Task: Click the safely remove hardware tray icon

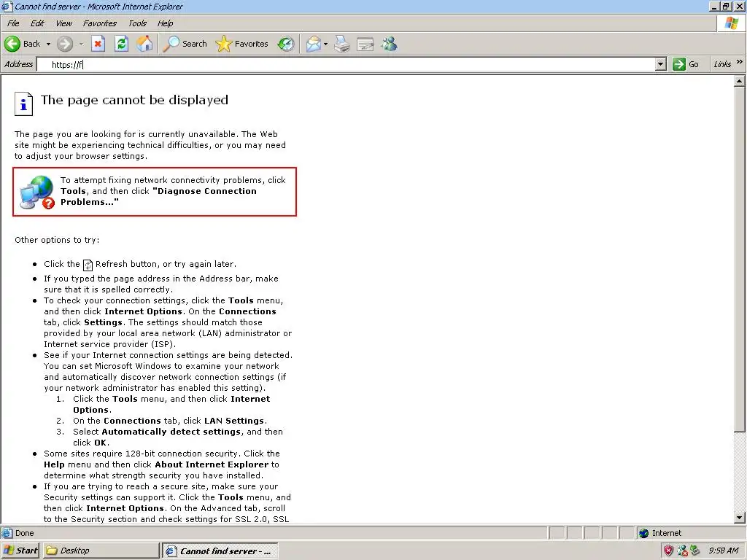Action: pos(695,551)
